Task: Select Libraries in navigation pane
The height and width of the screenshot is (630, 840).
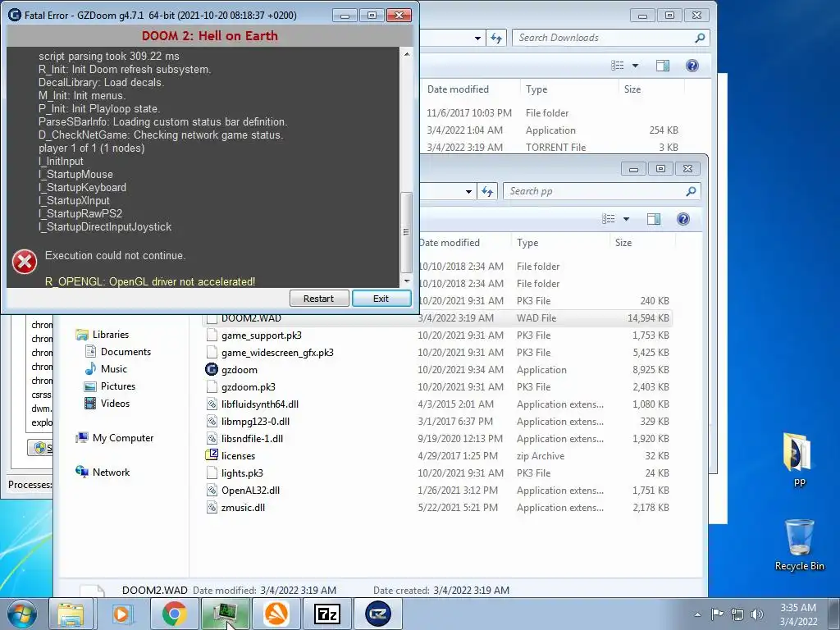Action: 111,335
